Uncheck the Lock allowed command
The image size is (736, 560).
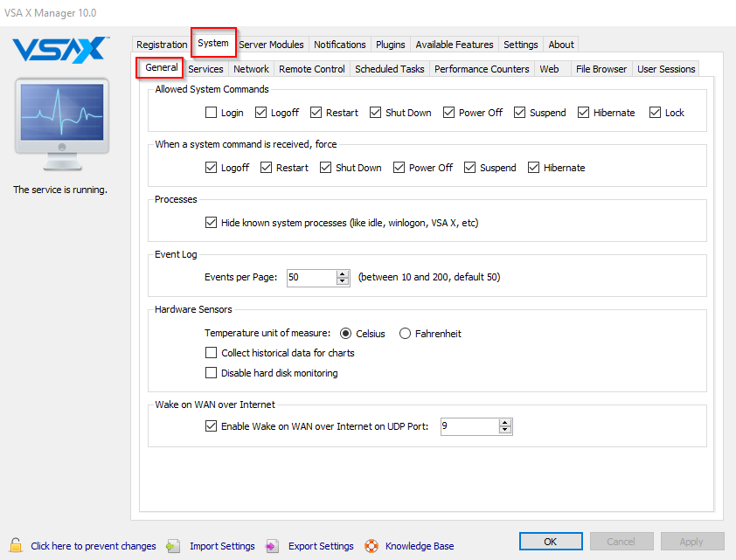tap(656, 113)
